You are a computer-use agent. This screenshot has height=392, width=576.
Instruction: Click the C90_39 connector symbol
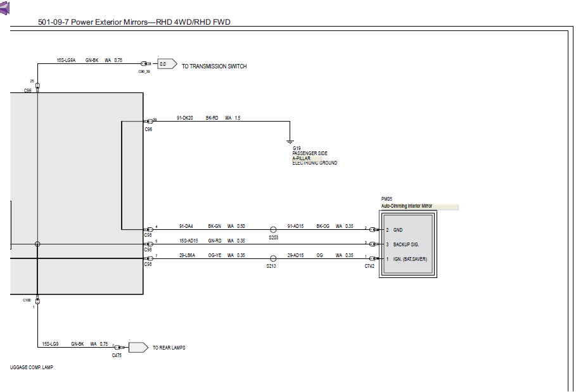click(146, 64)
